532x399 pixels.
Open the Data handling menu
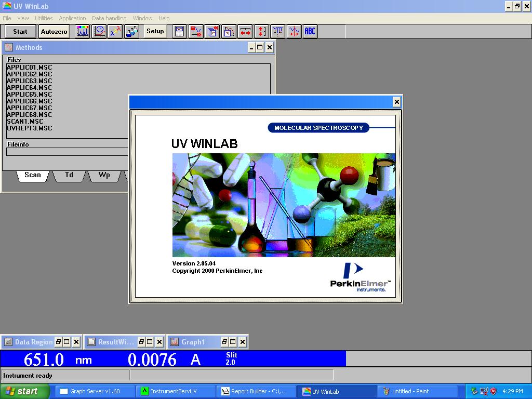(x=109, y=18)
